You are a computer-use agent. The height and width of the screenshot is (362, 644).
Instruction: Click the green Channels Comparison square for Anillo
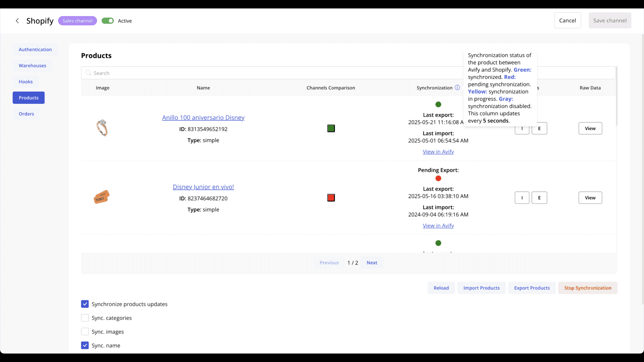pyautogui.click(x=330, y=128)
